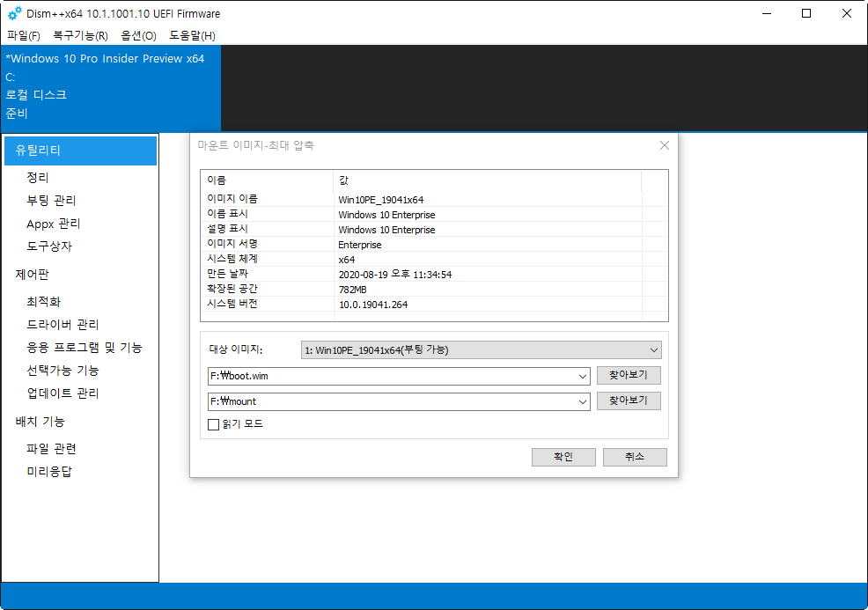The image size is (868, 610).
Task: Select the 이미지 이름 row value Win10PE_19041x64
Action: point(381,200)
